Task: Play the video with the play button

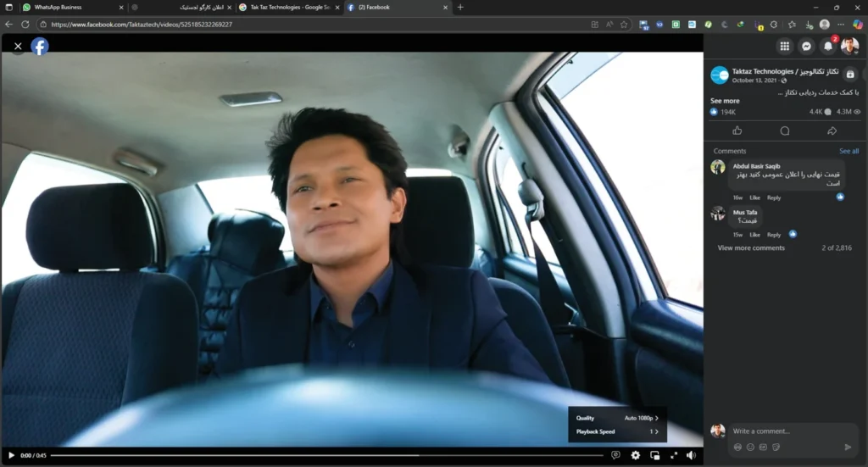Action: pyautogui.click(x=11, y=455)
